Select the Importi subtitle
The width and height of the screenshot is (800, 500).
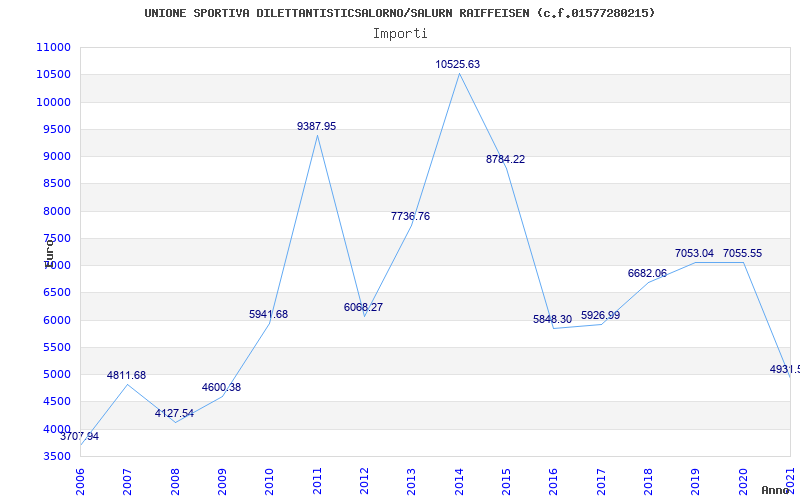coord(400,34)
